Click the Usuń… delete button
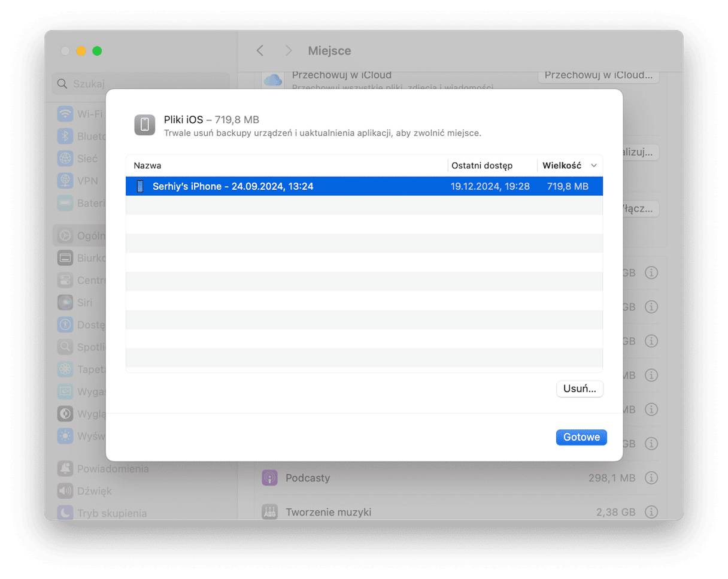The width and height of the screenshot is (728, 579). [580, 389]
